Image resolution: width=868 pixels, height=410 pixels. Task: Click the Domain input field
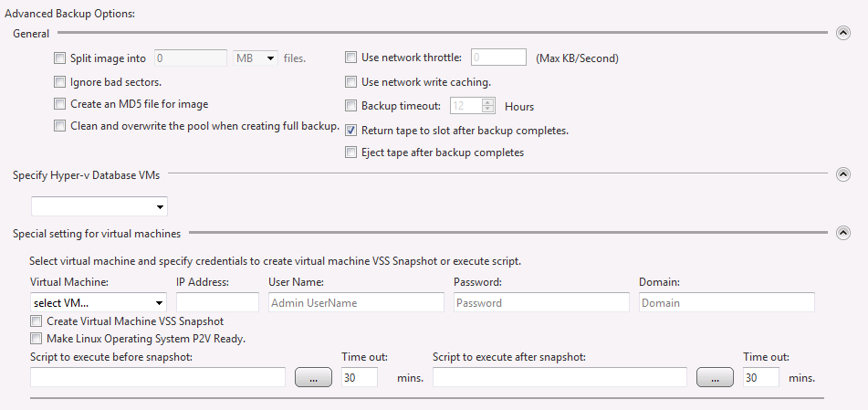[x=727, y=302]
